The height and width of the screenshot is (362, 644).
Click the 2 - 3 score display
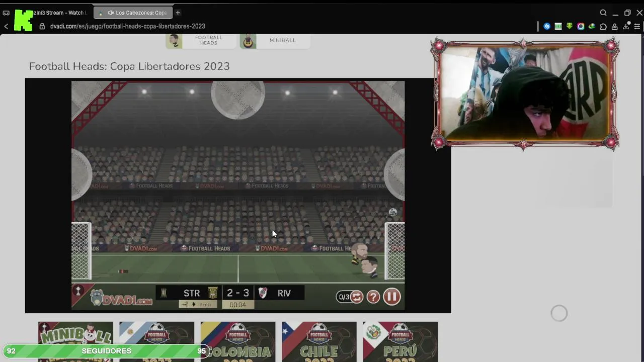(238, 293)
